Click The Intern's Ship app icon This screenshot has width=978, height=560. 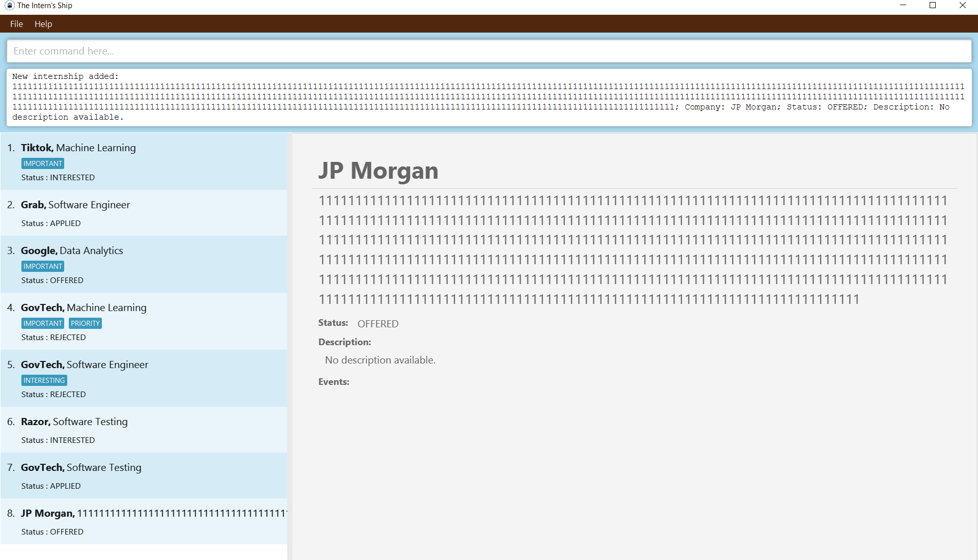click(x=9, y=6)
